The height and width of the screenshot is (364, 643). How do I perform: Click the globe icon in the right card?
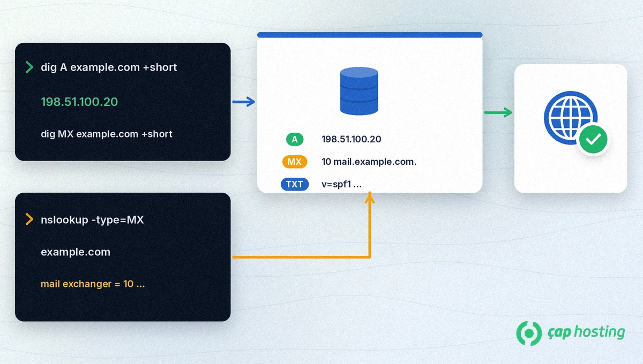(x=570, y=118)
